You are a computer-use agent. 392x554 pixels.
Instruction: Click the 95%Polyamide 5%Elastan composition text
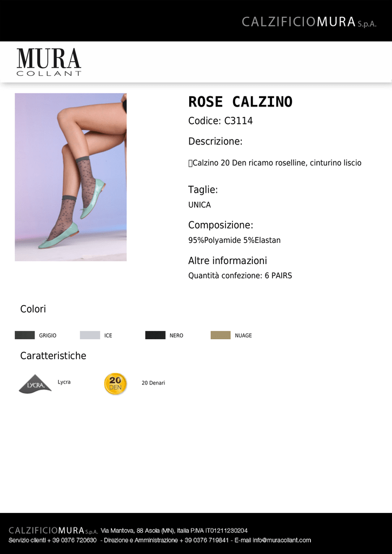click(x=235, y=240)
